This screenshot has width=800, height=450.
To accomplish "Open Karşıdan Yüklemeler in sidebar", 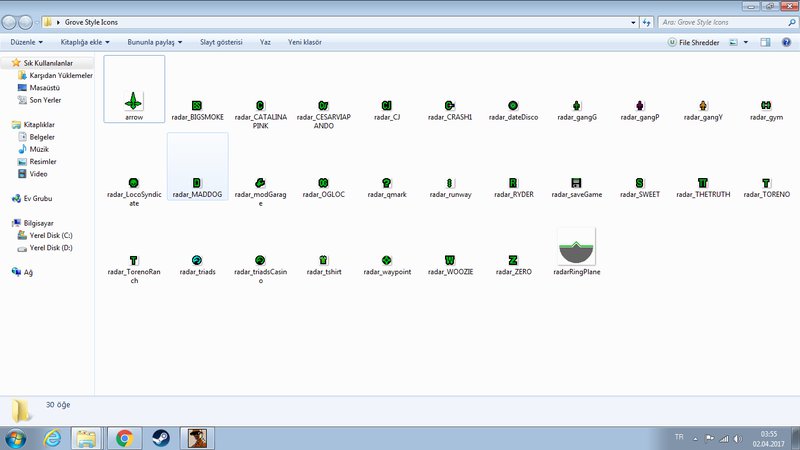I will pos(61,75).
